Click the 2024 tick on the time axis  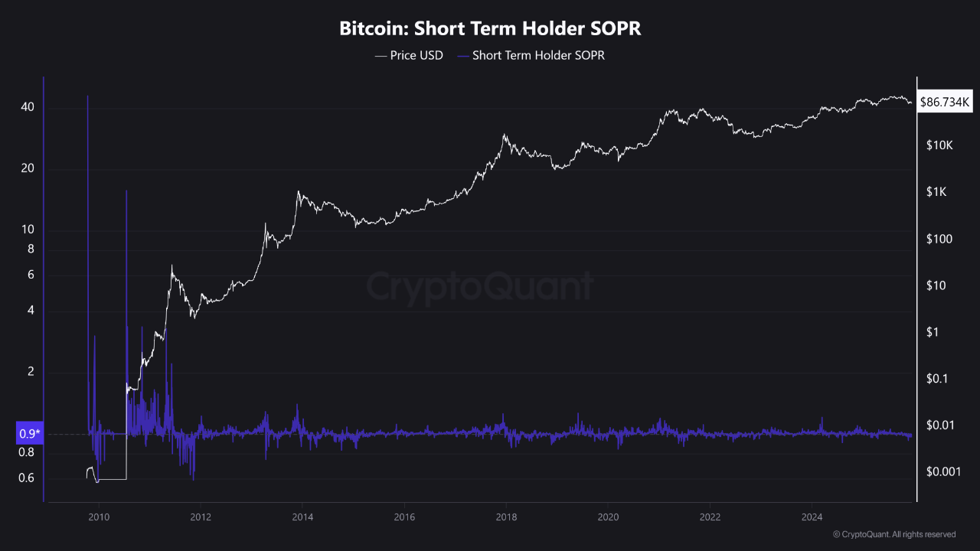click(x=812, y=516)
